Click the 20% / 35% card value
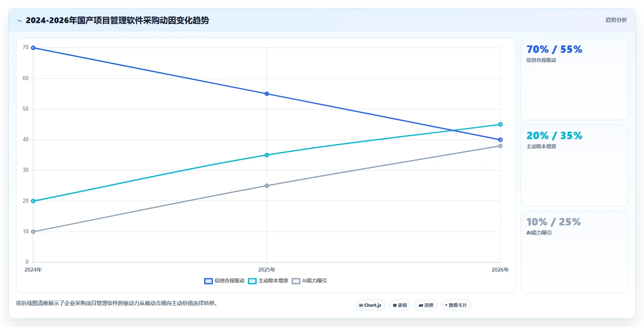This screenshot has height=327, width=644. (554, 136)
